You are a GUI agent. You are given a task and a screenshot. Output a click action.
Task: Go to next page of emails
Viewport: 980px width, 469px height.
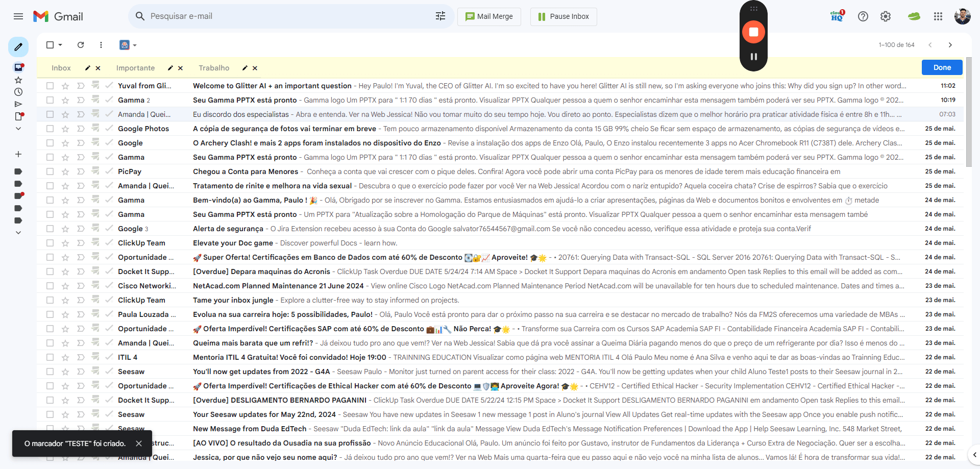pos(950,45)
